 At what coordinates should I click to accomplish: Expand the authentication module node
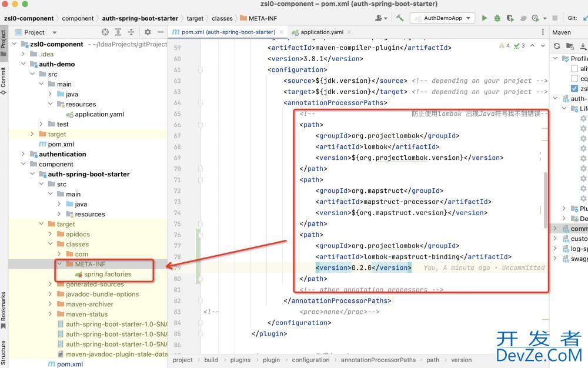24,154
